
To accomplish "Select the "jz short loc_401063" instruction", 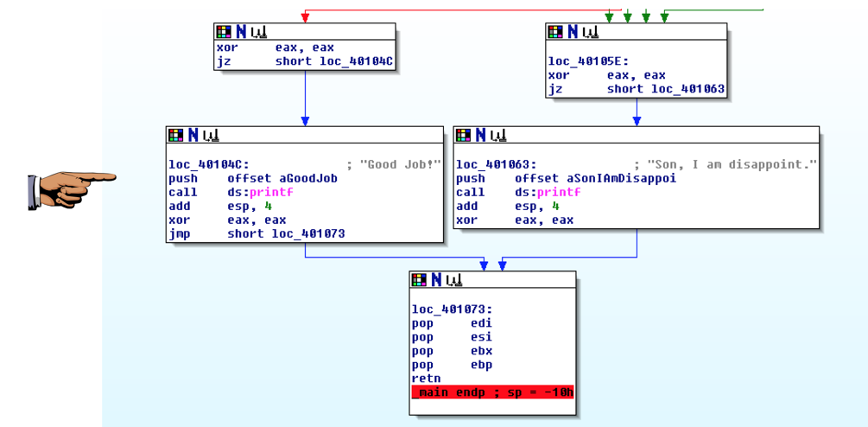I will (637, 89).
